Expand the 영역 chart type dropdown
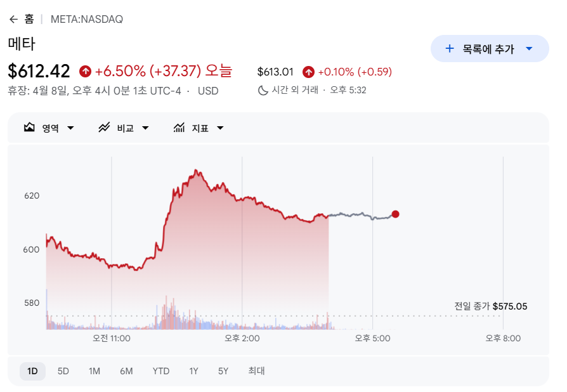 70,128
